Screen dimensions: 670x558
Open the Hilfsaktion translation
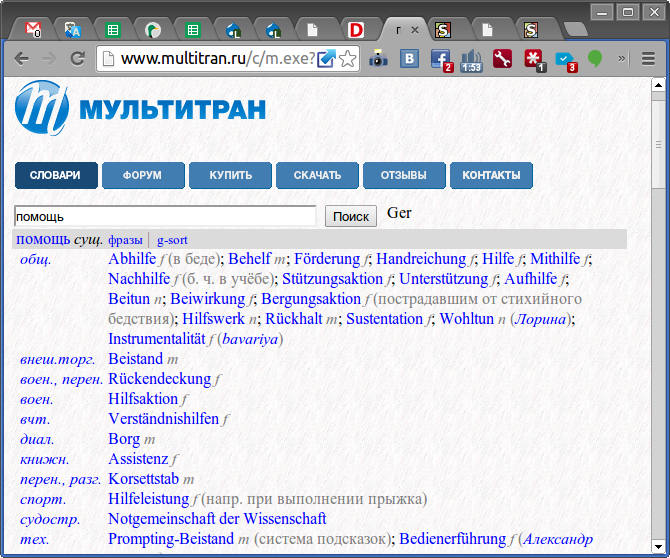143,399
